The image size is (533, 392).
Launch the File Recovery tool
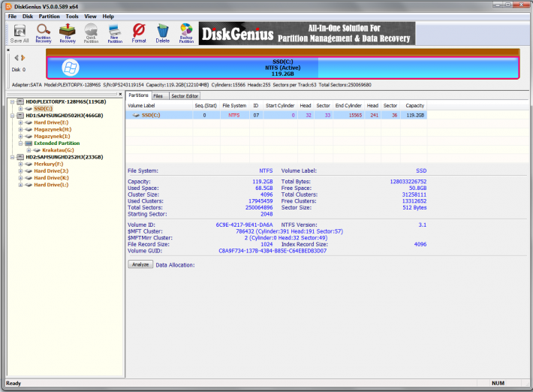point(68,34)
